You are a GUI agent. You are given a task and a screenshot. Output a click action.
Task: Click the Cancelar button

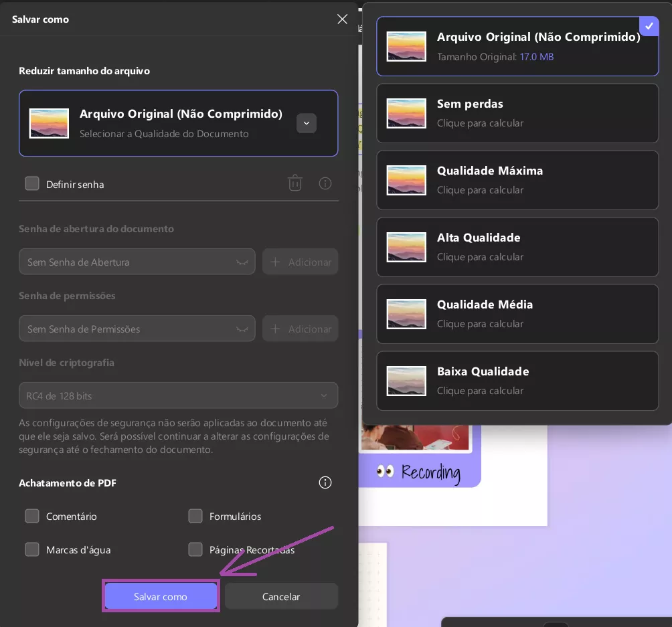click(x=281, y=596)
